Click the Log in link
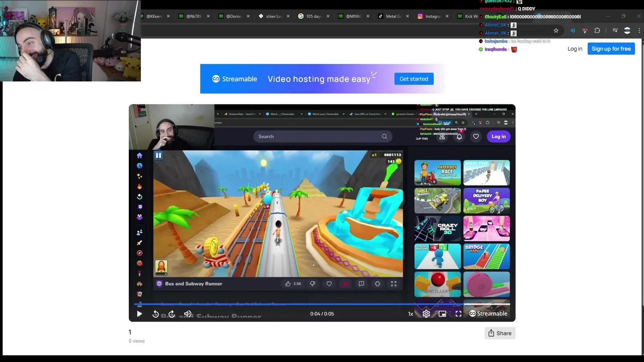644x362 pixels. point(575,49)
